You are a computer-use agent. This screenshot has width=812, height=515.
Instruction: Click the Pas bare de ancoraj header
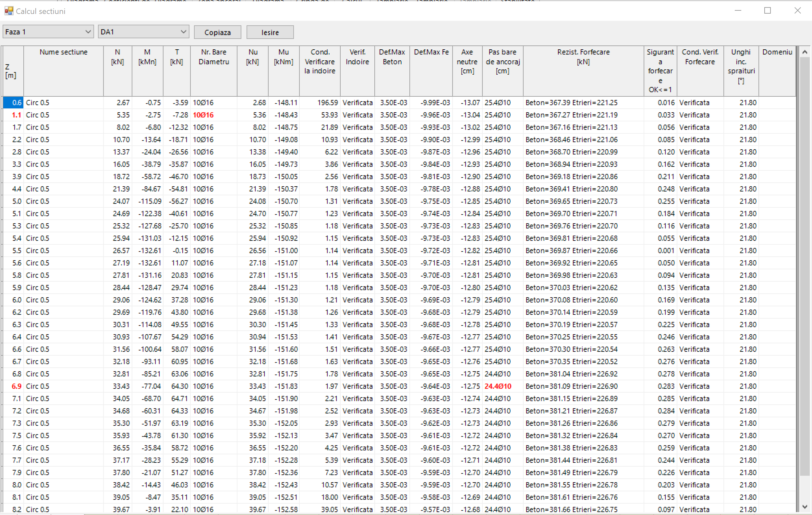(x=503, y=61)
